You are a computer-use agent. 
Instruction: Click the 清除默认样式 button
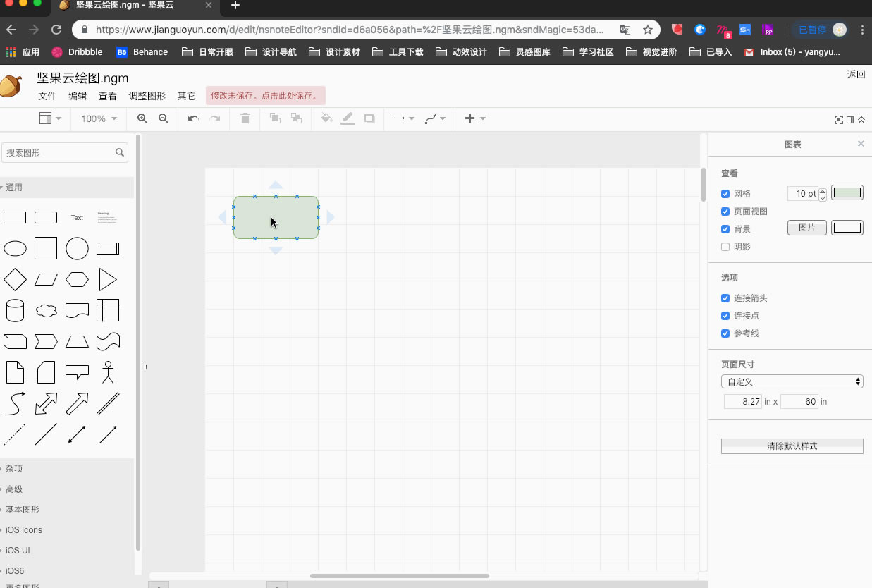click(792, 446)
